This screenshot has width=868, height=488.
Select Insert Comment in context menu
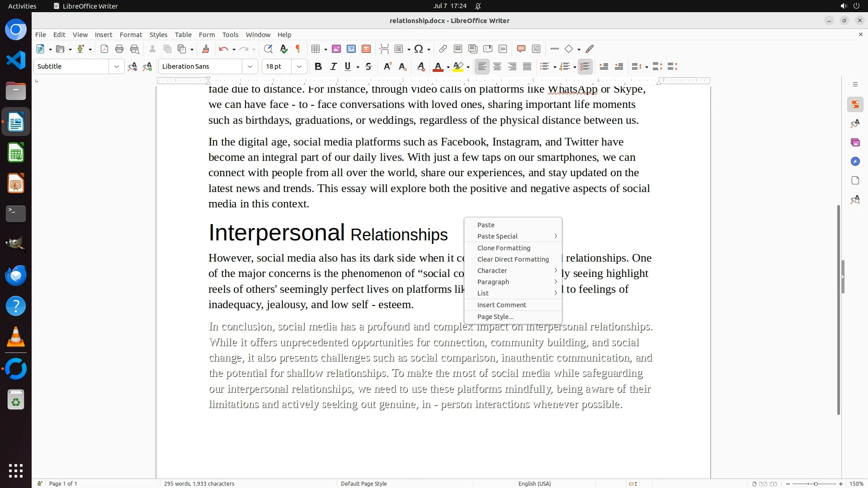click(x=501, y=305)
